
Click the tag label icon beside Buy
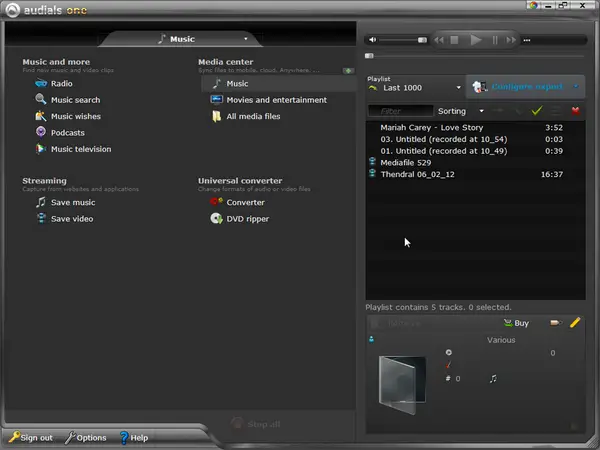click(x=556, y=323)
